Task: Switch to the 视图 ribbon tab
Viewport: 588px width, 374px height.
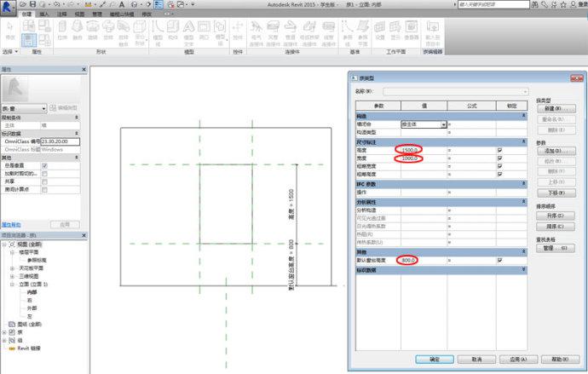Action: pos(78,14)
